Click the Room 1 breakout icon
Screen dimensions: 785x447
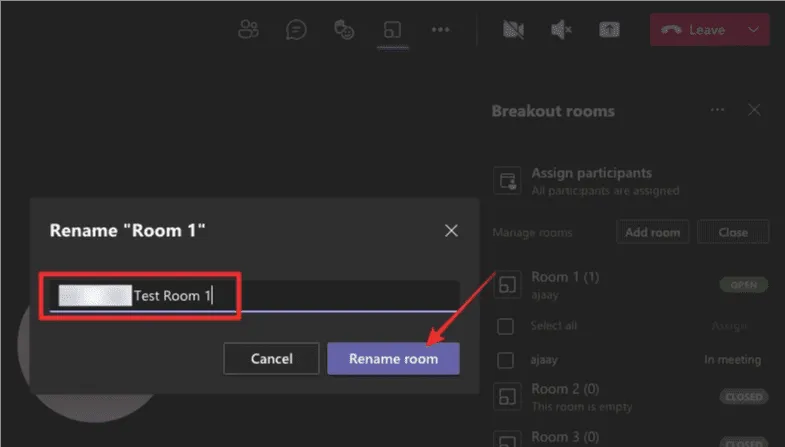(507, 284)
